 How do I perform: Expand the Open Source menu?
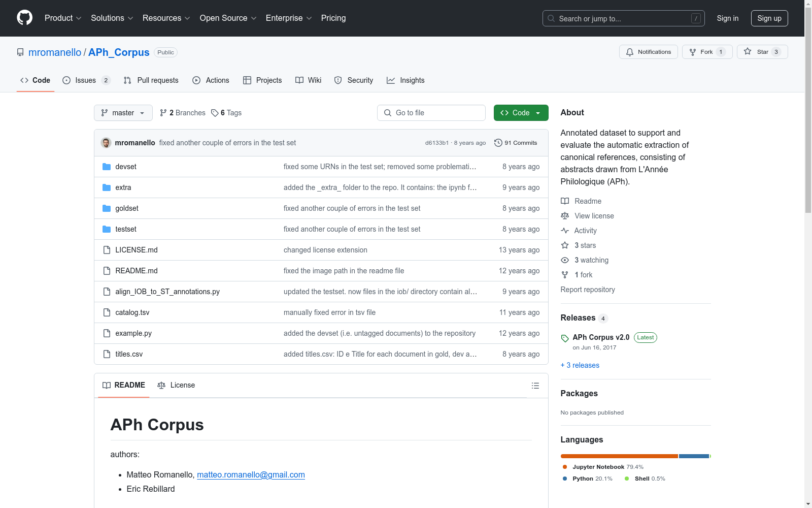tap(228, 18)
